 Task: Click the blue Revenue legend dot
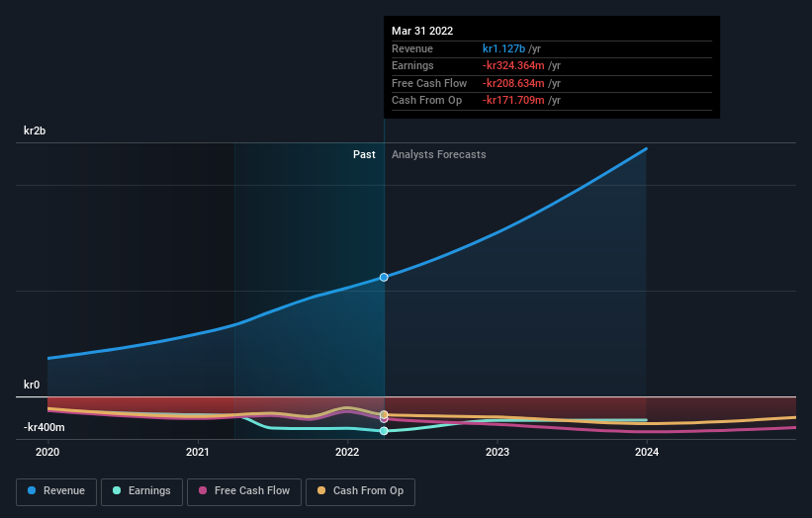(32, 490)
